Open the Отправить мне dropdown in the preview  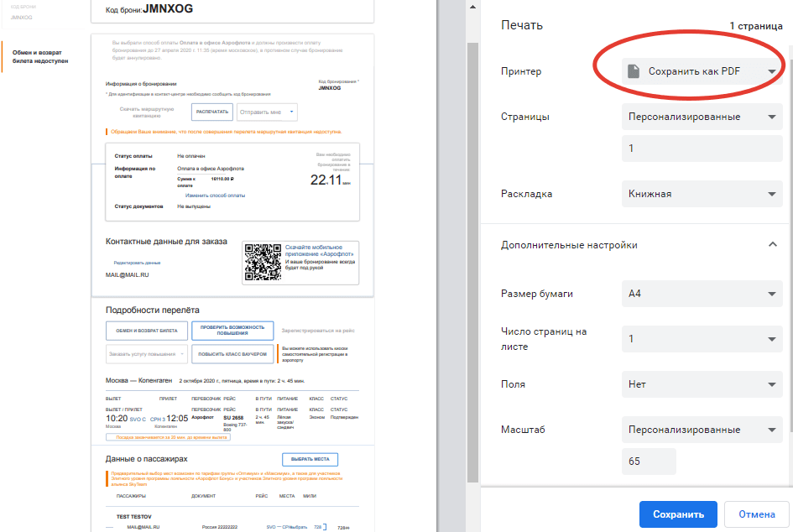(x=267, y=112)
